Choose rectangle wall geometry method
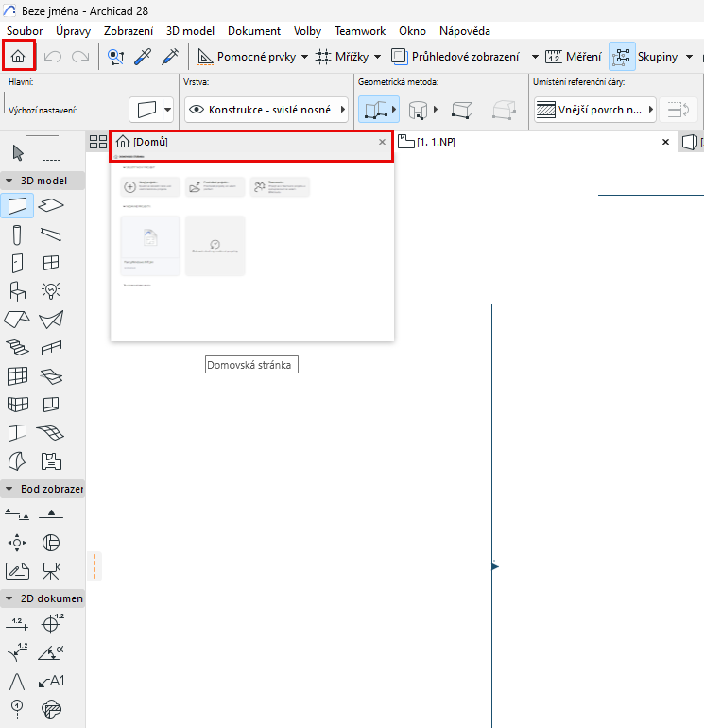The image size is (704, 728). click(x=462, y=110)
